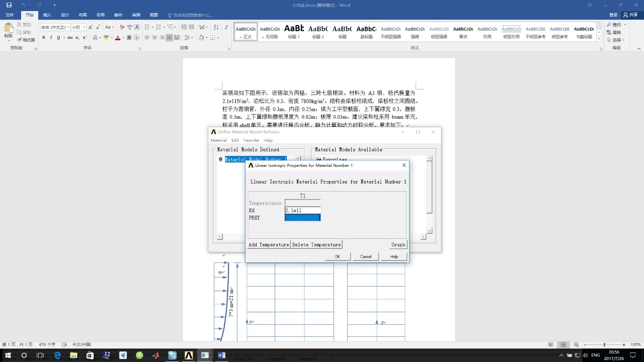This screenshot has height=362, width=644.
Task: Toggle bold formatting
Action: click(x=43, y=38)
